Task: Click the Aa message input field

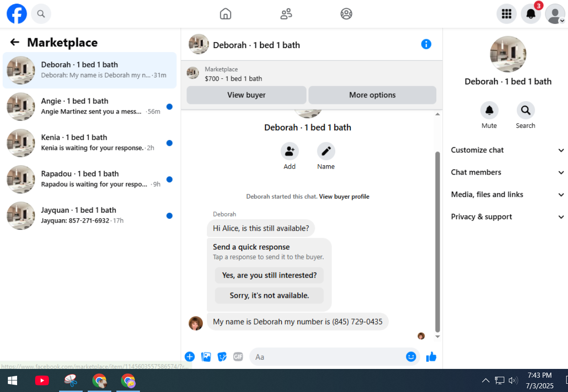Action: click(x=328, y=356)
